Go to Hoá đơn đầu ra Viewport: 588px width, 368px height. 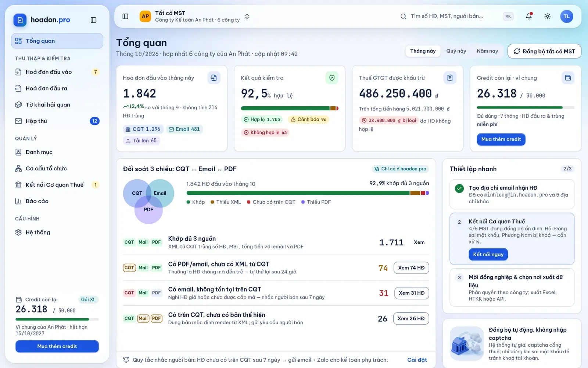[x=57, y=88]
